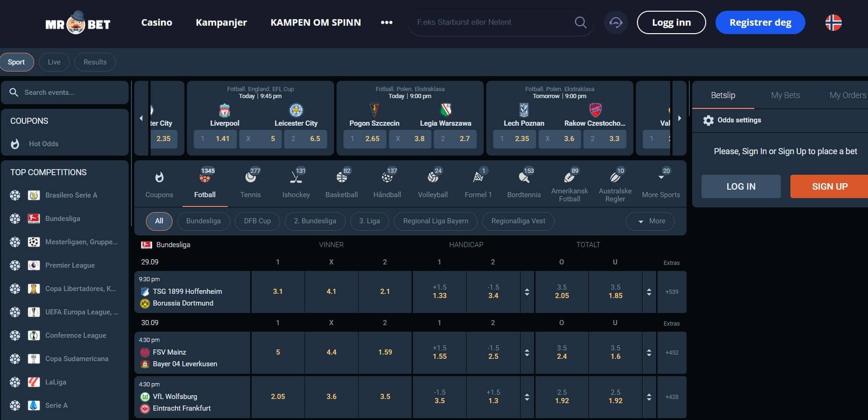Screen dimensions: 868x420
Task: Expand total options for Hoffenheim match
Action: point(649,292)
